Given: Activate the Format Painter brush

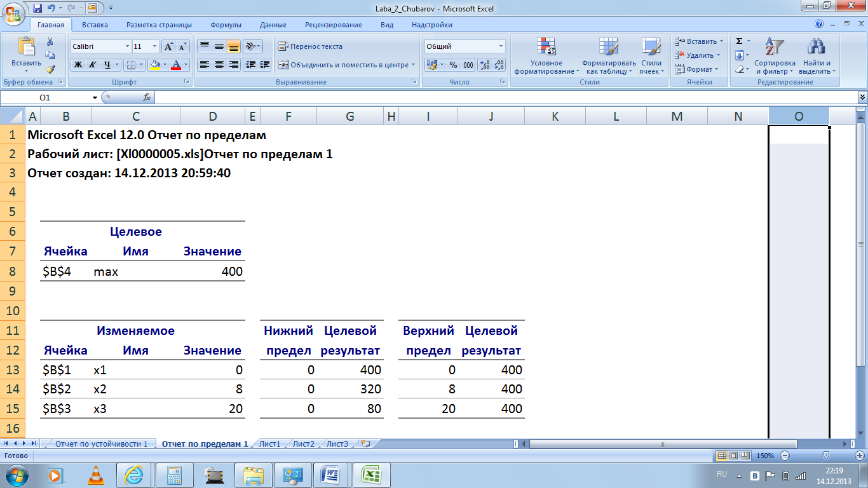Looking at the screenshot, I should click(50, 69).
